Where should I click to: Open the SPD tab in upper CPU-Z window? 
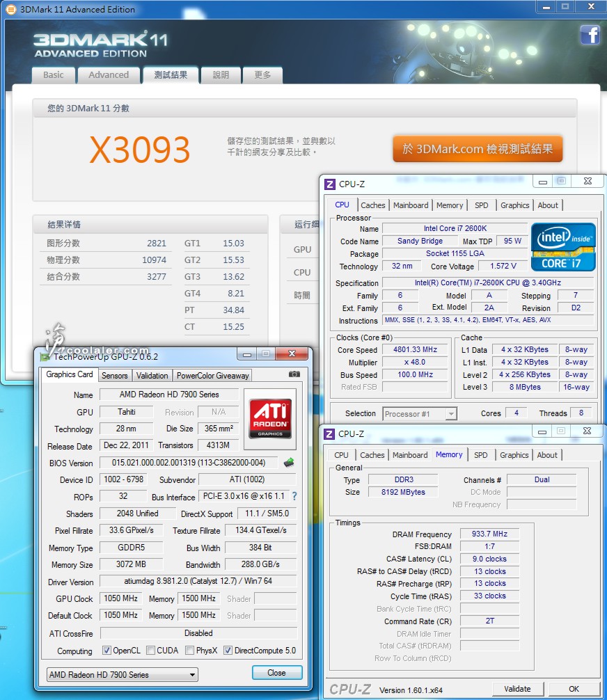(x=482, y=205)
